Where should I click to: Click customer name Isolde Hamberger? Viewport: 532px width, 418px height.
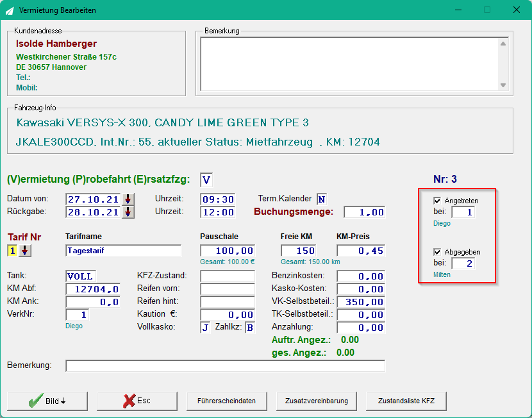coord(56,44)
